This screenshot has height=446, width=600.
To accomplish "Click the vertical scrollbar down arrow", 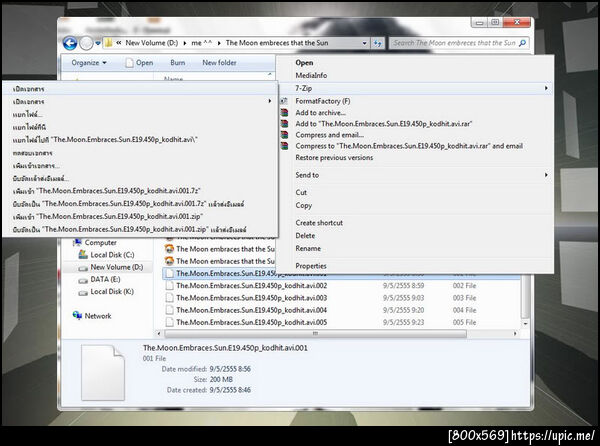I will [525, 324].
